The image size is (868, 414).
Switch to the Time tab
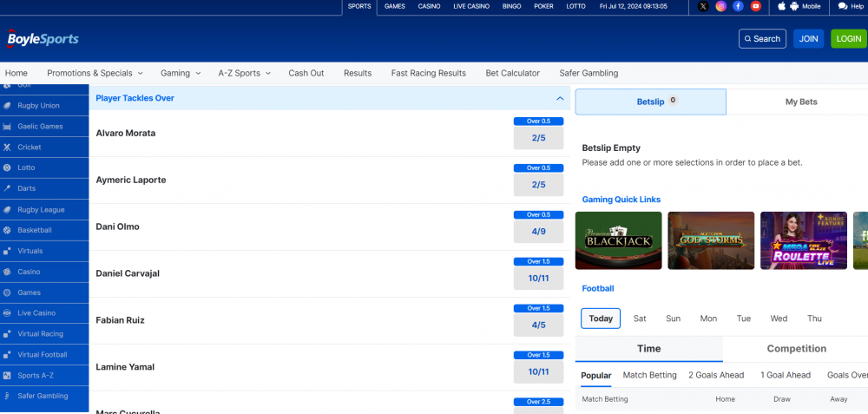tap(648, 349)
